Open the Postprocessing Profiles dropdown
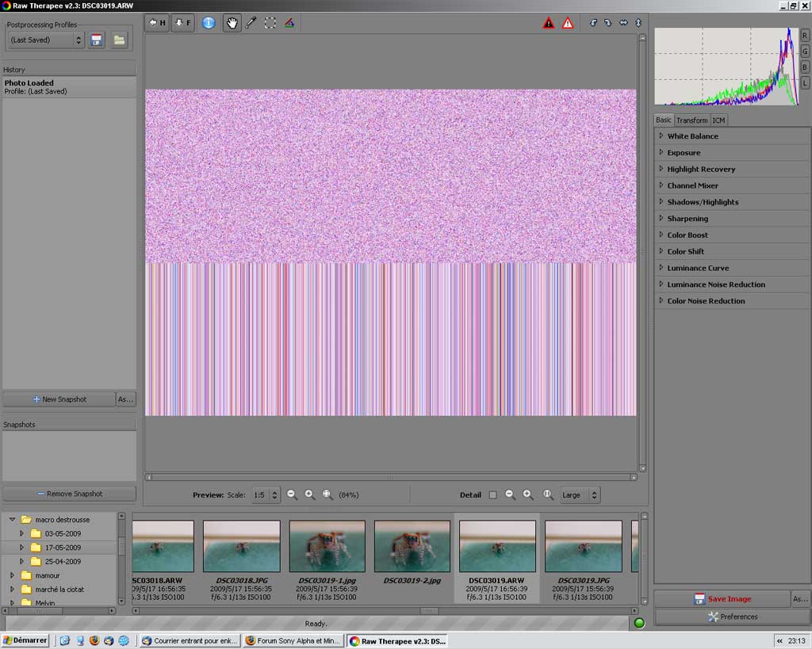The image size is (812, 649). point(45,40)
